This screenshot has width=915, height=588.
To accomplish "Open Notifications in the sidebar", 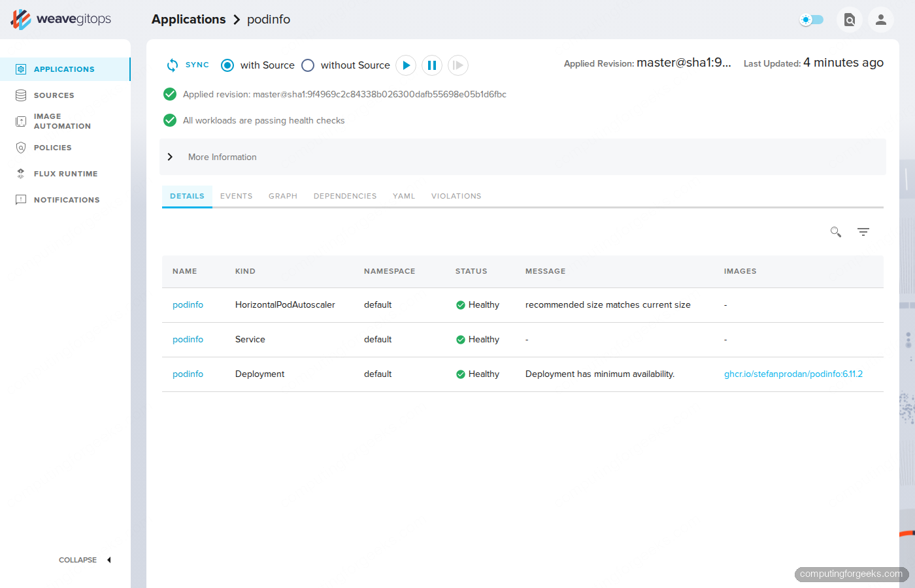I will [65, 200].
